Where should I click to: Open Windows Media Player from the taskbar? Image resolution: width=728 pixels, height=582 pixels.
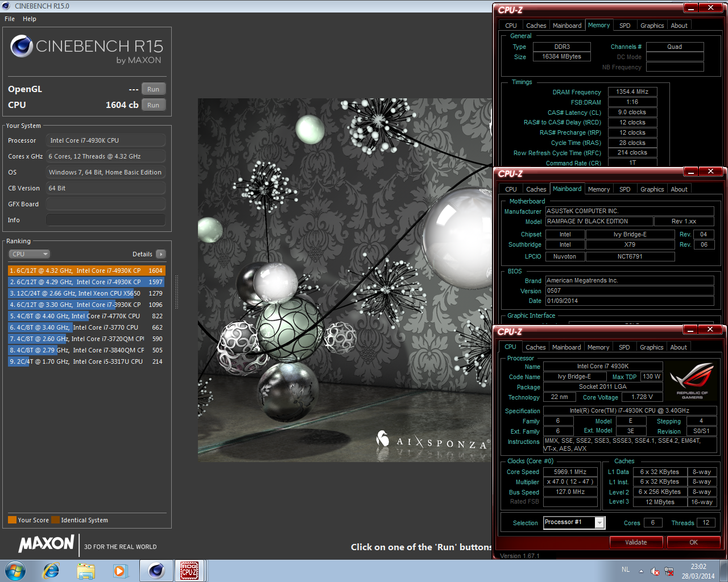click(120, 571)
